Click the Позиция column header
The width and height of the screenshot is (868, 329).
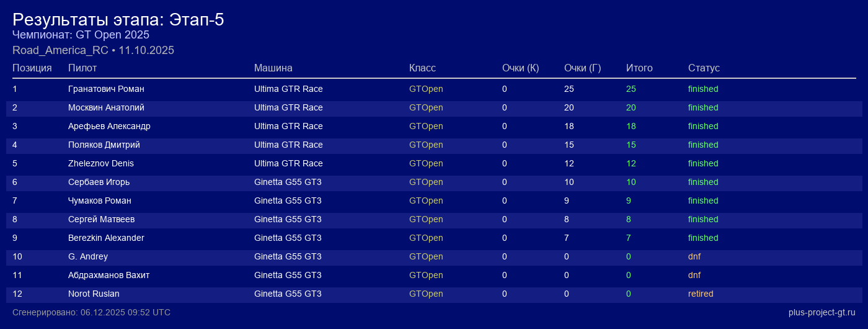[32, 68]
